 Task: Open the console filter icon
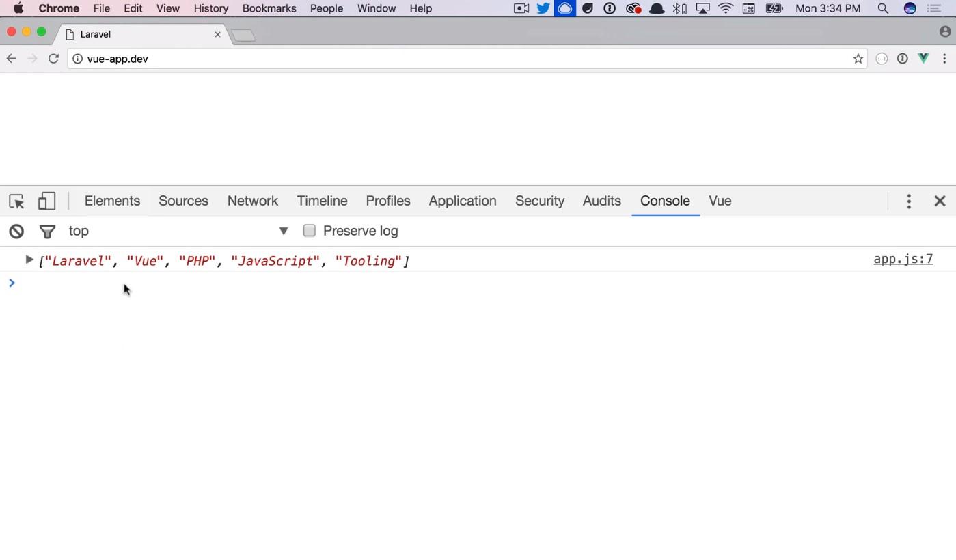[x=47, y=232]
